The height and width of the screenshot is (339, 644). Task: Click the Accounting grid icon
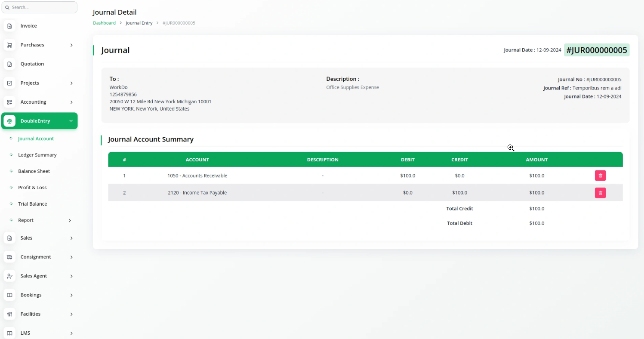point(9,102)
